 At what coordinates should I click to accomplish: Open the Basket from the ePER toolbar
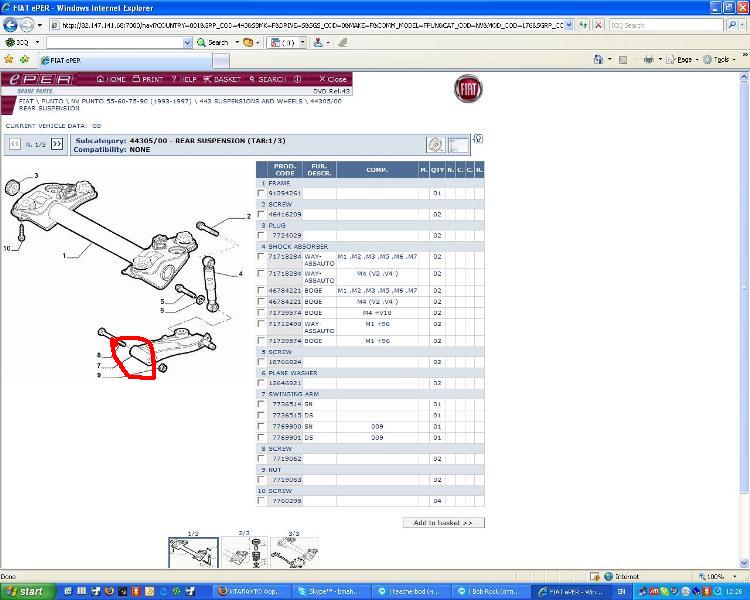(x=225, y=79)
